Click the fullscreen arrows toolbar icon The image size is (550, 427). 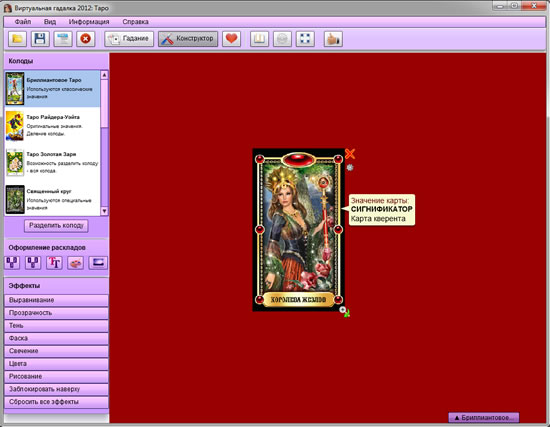click(x=305, y=39)
